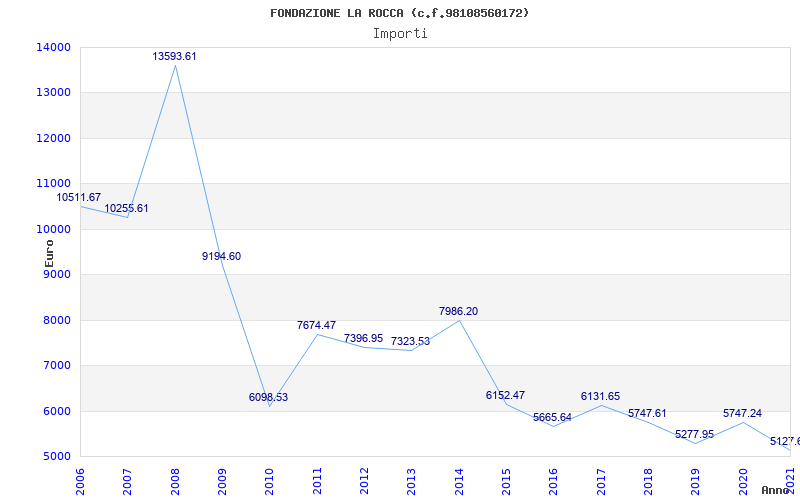Screen dimensions: 800x500
Task: Select data label 13593.61
Action: pyautogui.click(x=174, y=57)
